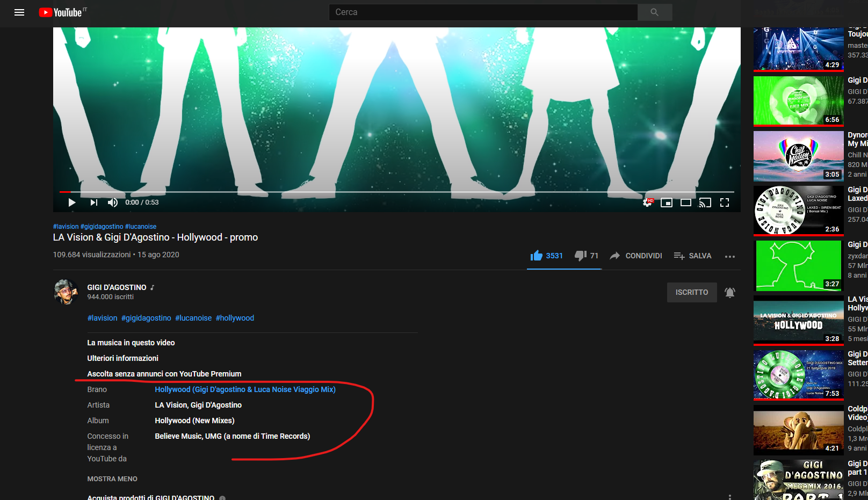
Task: Open notification bell options
Action: coord(729,293)
